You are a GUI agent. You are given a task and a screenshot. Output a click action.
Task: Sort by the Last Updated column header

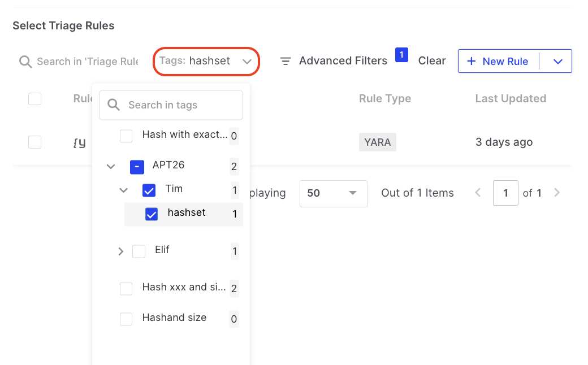click(510, 98)
